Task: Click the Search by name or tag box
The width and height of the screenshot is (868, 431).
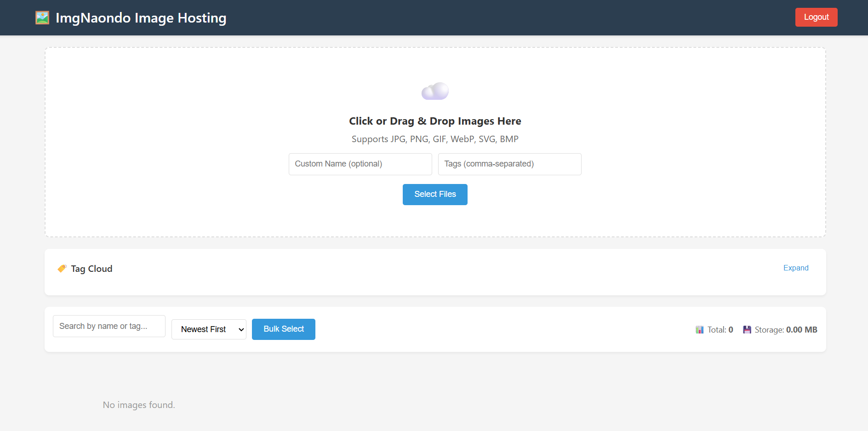Action: point(109,326)
